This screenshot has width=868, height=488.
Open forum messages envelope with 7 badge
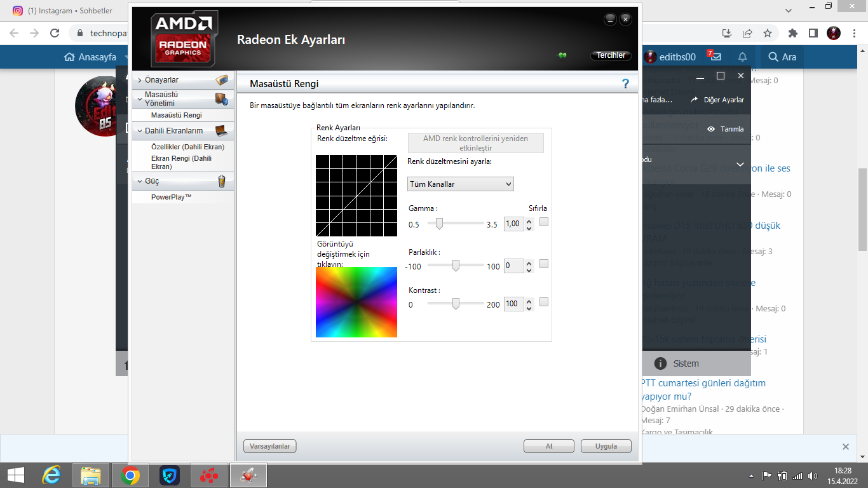coord(715,57)
